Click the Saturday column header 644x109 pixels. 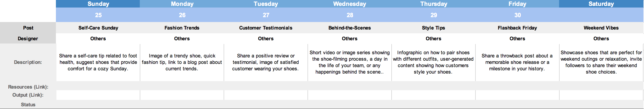coord(601,4)
